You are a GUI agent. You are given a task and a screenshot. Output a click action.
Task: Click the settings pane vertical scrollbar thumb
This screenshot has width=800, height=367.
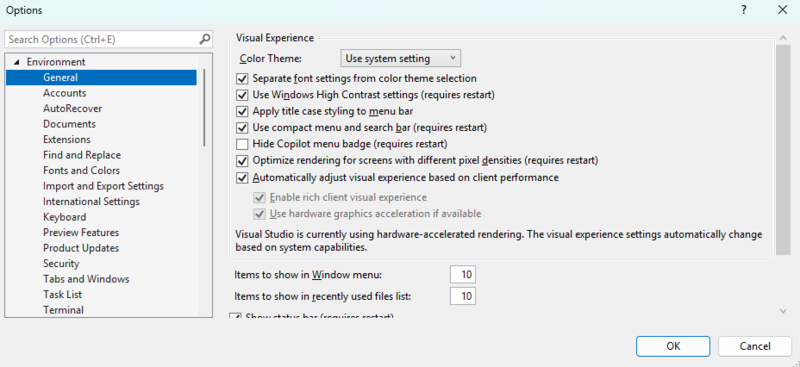tap(783, 150)
